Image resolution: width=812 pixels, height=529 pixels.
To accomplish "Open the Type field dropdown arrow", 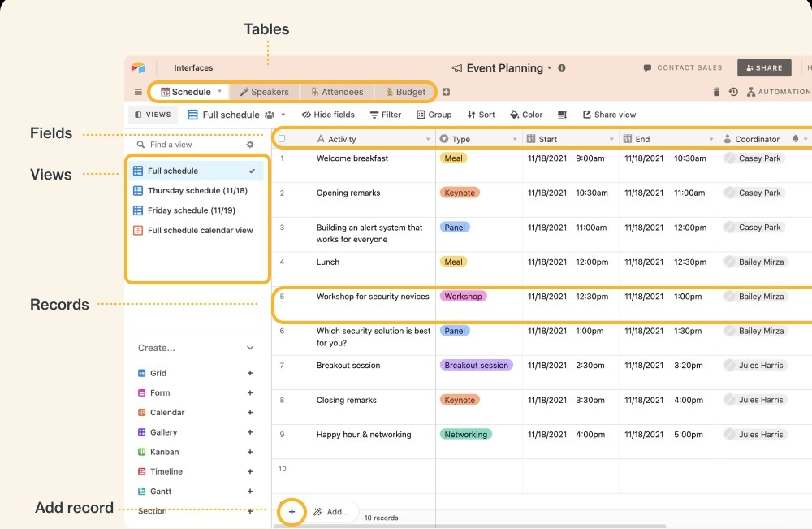I will (515, 139).
